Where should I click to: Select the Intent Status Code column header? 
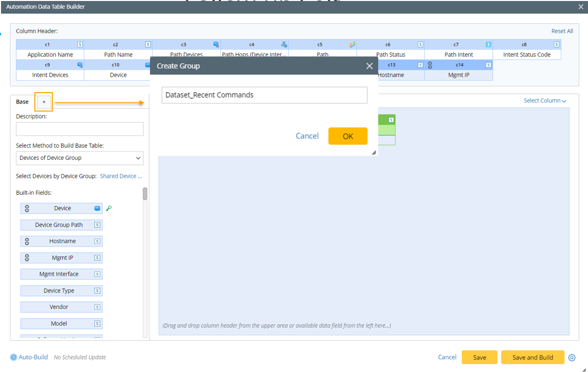[x=527, y=55]
